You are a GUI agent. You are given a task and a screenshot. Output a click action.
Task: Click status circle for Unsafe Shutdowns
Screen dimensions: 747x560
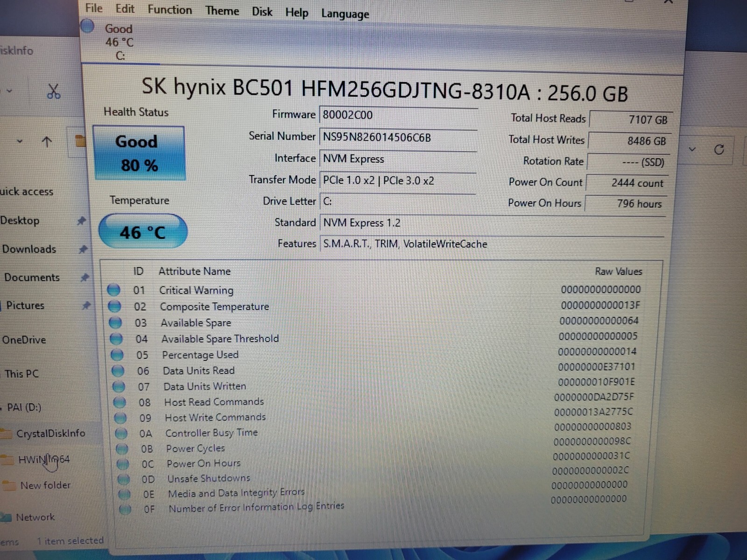[x=124, y=479]
